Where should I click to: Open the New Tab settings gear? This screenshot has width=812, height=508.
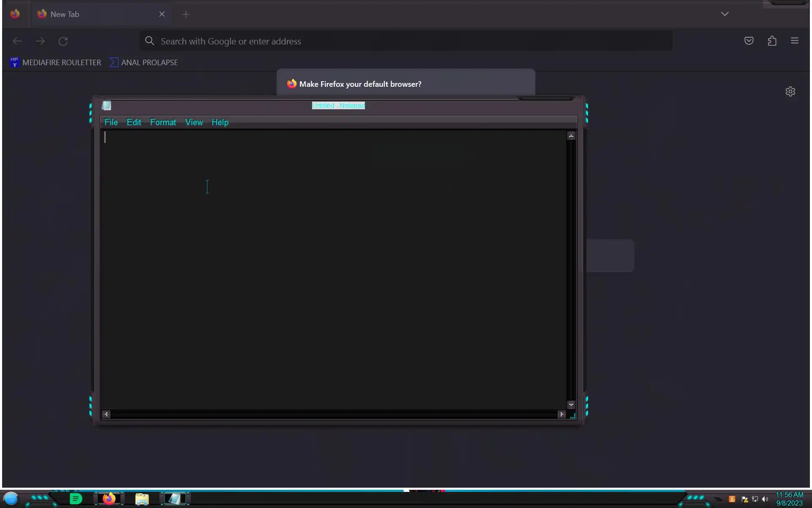point(790,91)
